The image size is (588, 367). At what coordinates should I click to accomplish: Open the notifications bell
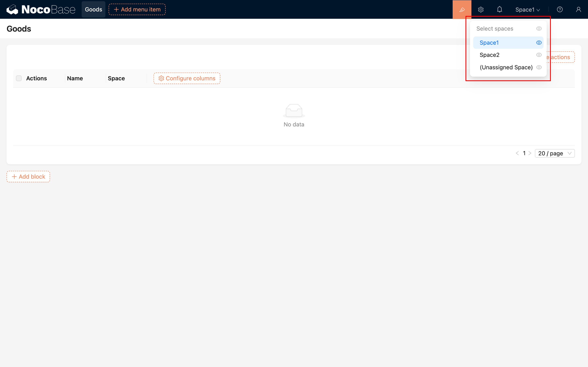pos(499,9)
